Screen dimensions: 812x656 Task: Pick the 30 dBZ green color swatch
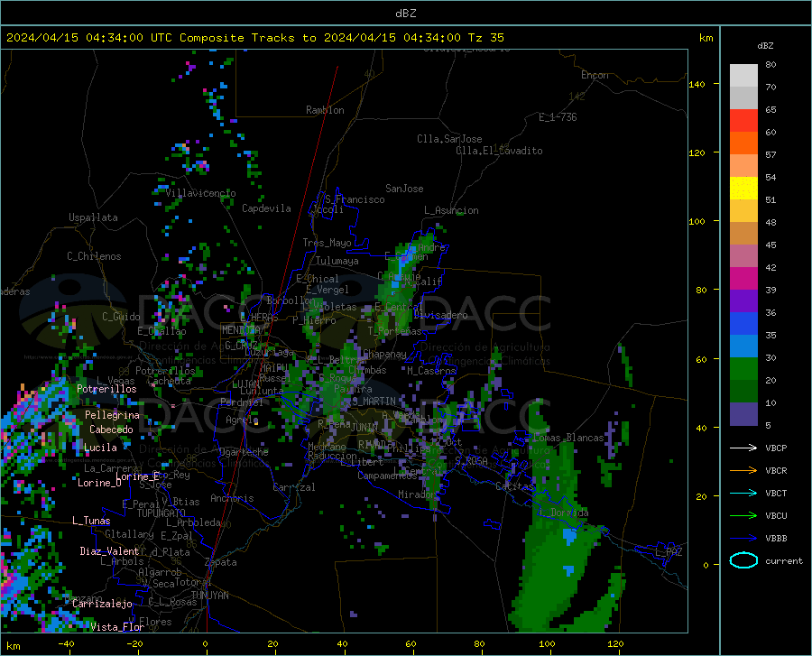743,369
